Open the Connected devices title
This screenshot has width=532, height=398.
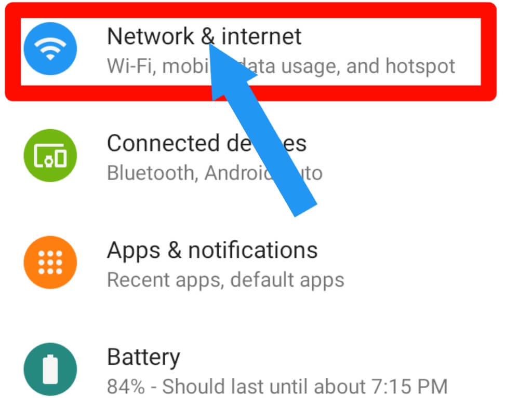tap(207, 143)
